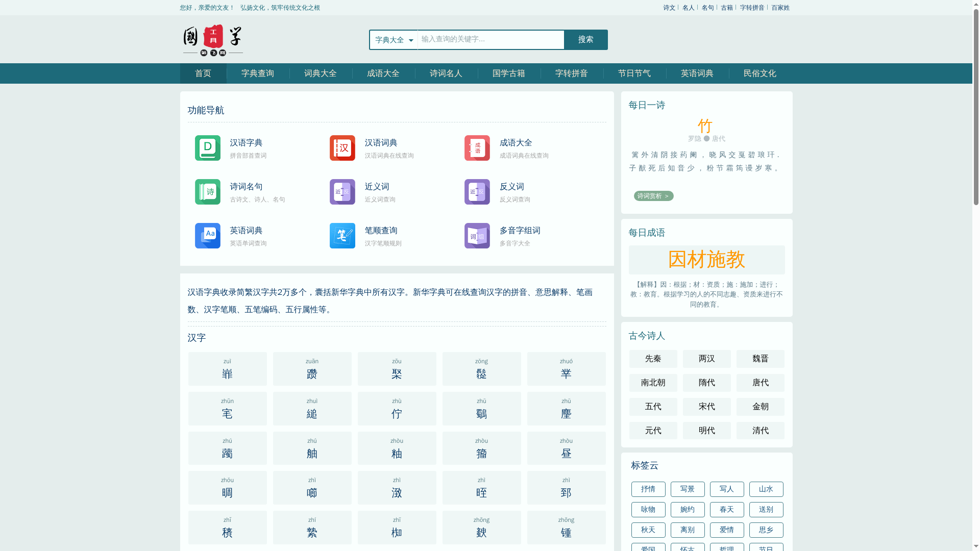This screenshot has height=551, width=980.
Task: Click the 诗词名句 poetry icon
Action: [x=207, y=192]
